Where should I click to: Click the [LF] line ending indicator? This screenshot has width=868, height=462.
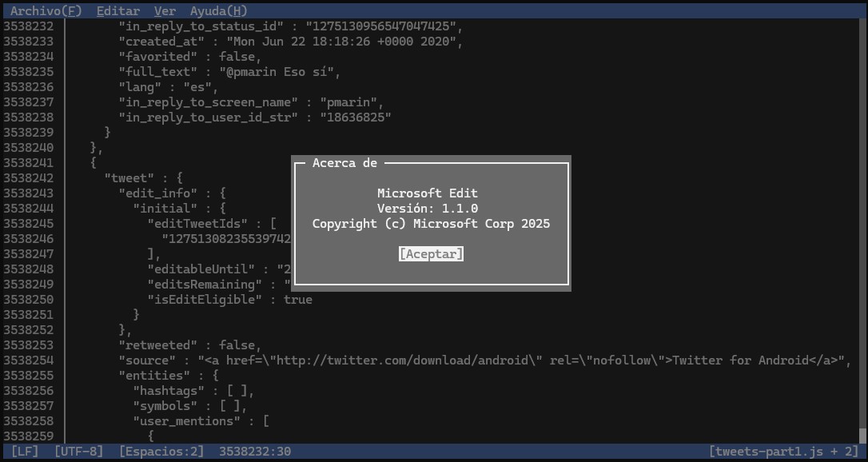pyautogui.click(x=25, y=452)
